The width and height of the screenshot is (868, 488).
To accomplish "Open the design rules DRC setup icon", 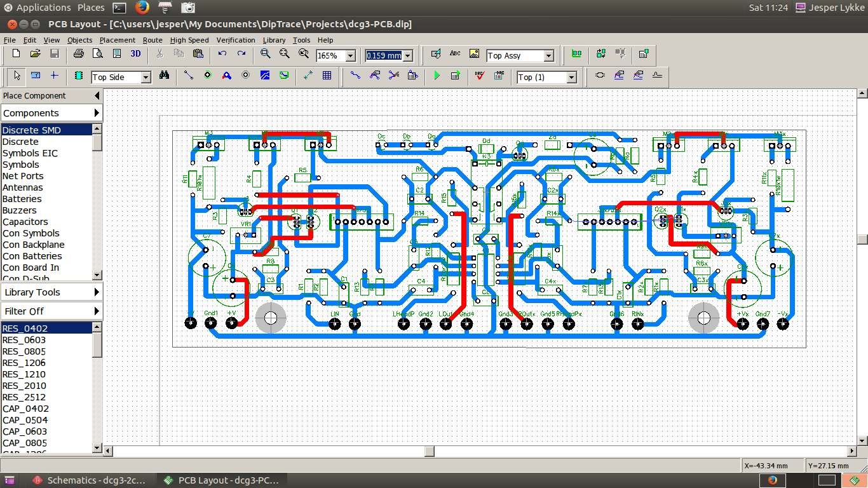I will click(x=499, y=76).
